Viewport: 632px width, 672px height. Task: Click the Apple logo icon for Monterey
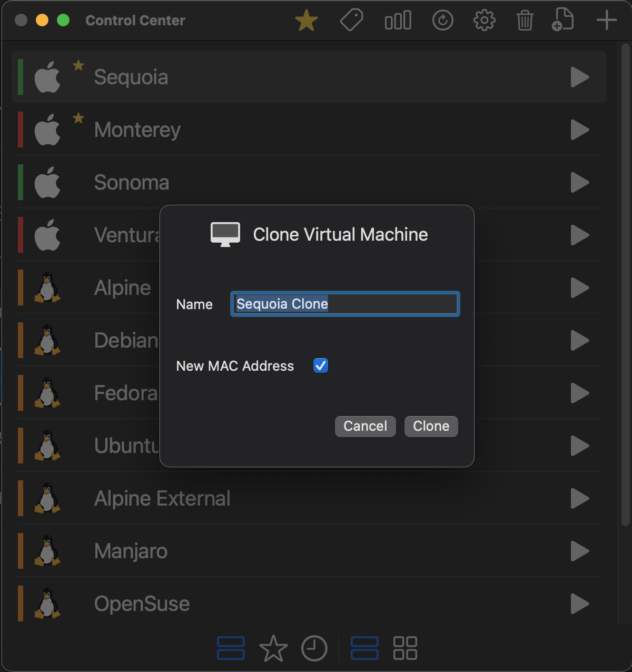pos(47,130)
